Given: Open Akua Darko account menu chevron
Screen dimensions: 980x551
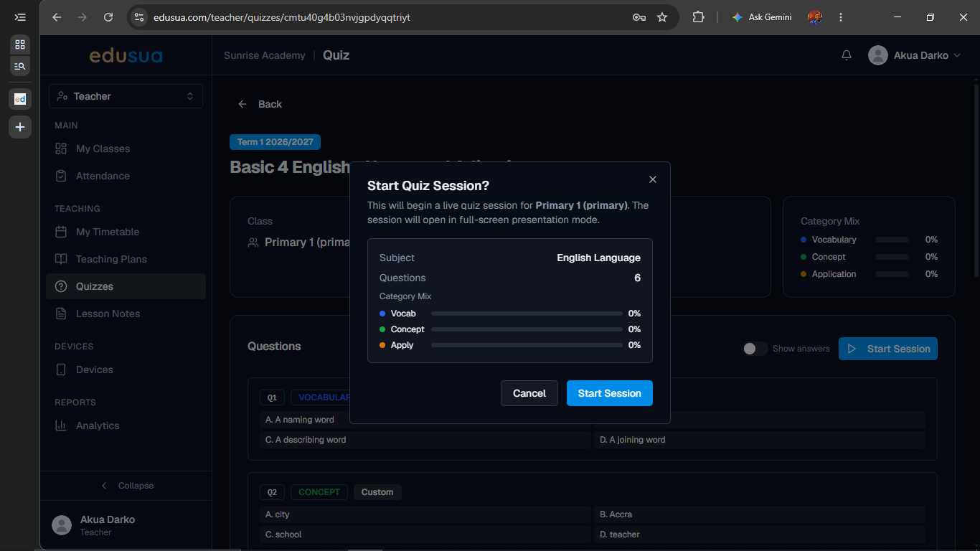Looking at the screenshot, I should [956, 55].
